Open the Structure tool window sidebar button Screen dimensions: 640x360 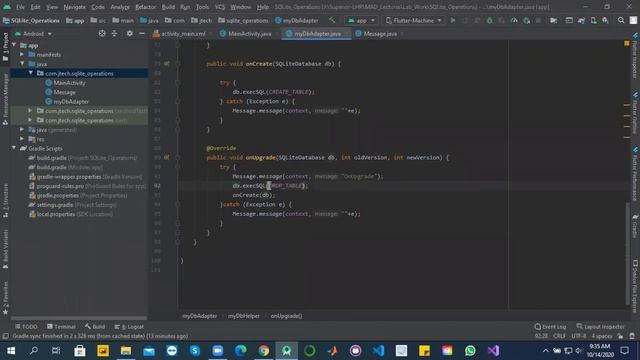click(5, 200)
